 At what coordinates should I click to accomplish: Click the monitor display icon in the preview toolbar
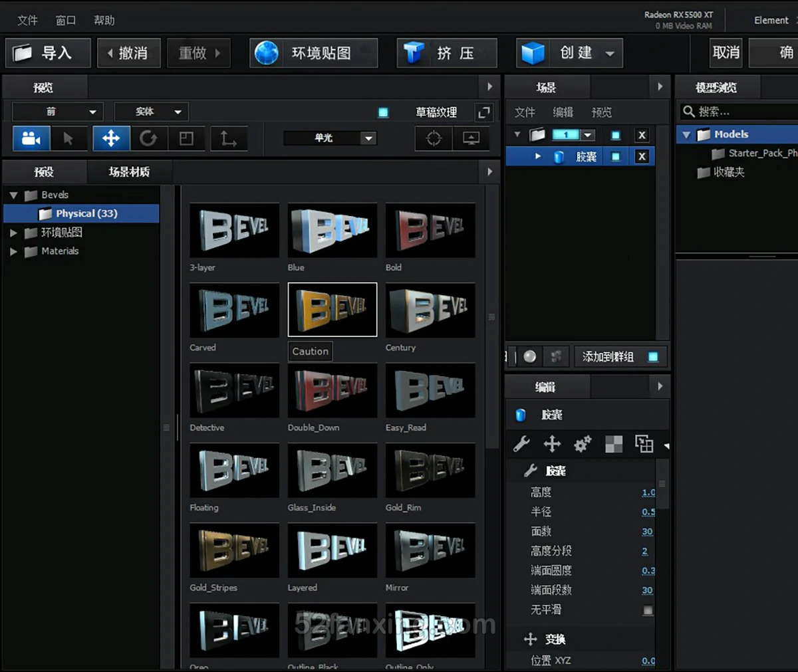(471, 138)
